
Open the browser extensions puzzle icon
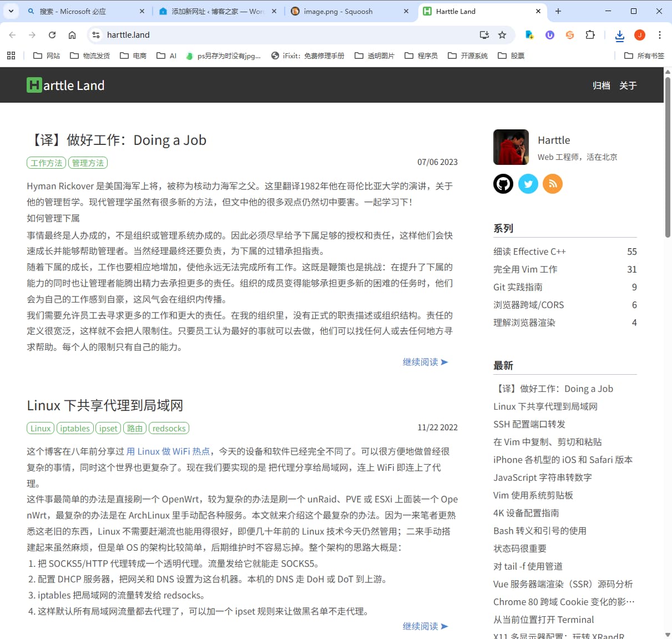[x=590, y=35]
